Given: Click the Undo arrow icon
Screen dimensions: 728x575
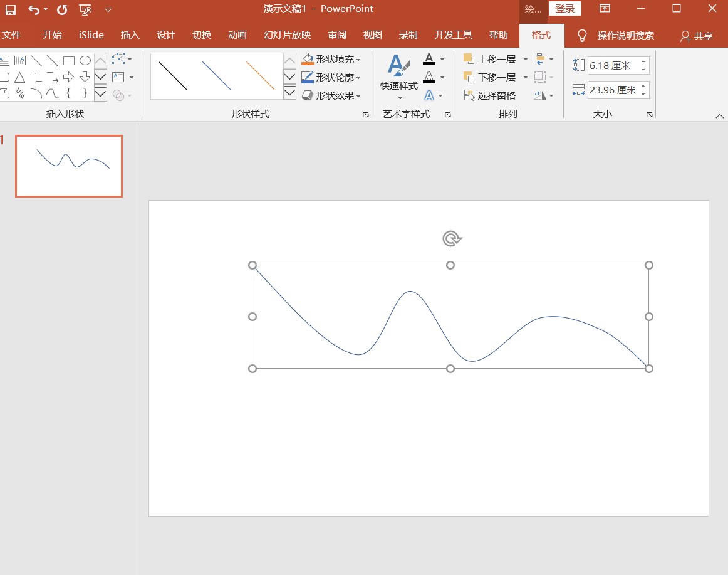Looking at the screenshot, I should point(34,9).
